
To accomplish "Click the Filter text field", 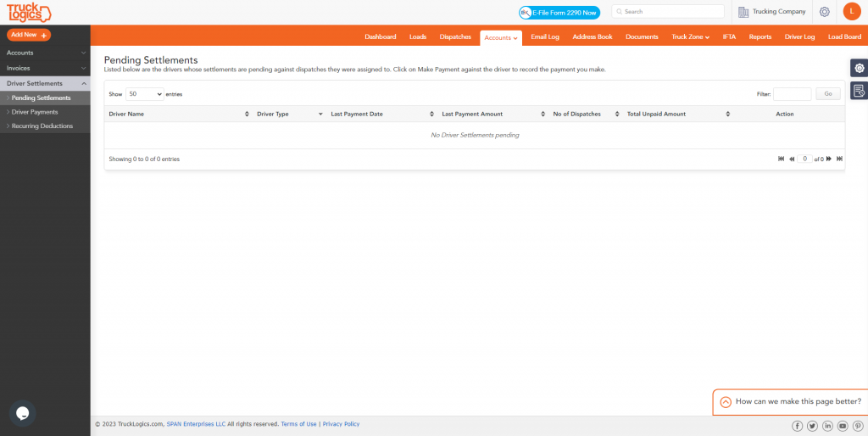I will coord(793,94).
